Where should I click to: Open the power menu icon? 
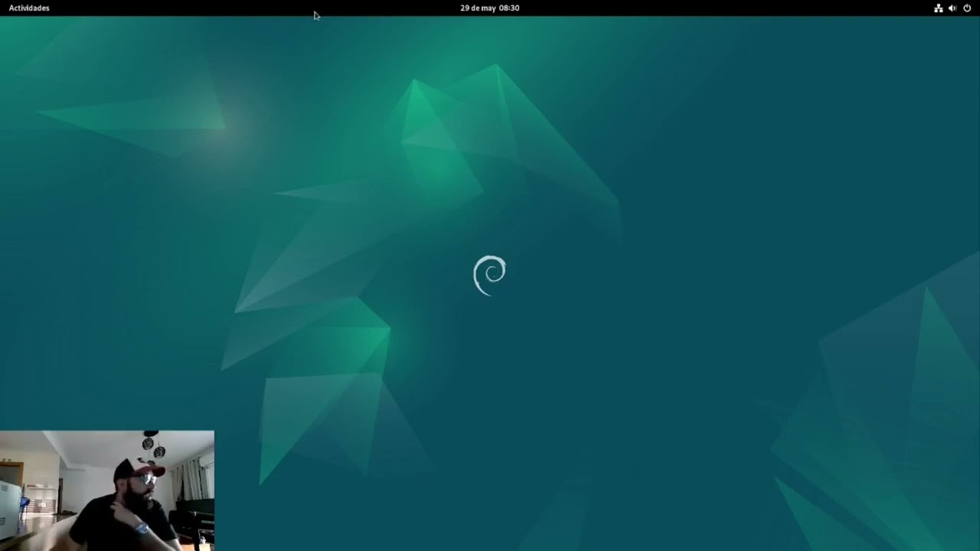967,8
